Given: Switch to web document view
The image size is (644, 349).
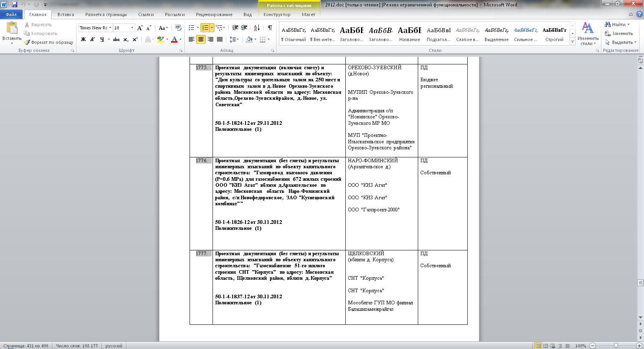Looking at the screenshot, I should coord(553,346).
